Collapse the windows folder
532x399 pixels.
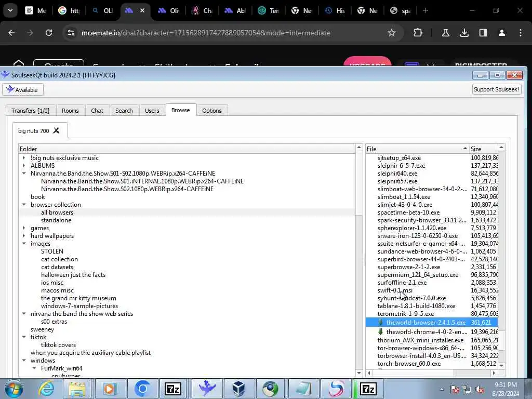tap(24, 361)
